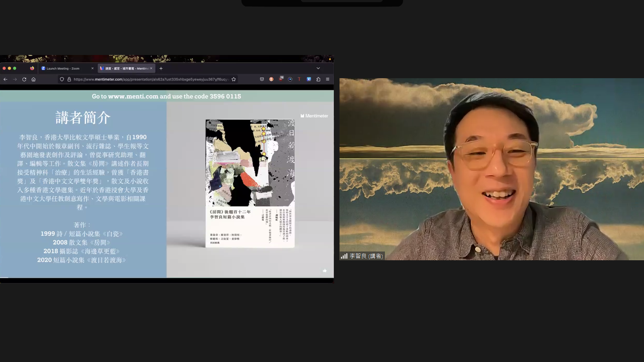The height and width of the screenshot is (362, 644).
Task: Click the tracking protection shield icon
Action: click(x=62, y=79)
